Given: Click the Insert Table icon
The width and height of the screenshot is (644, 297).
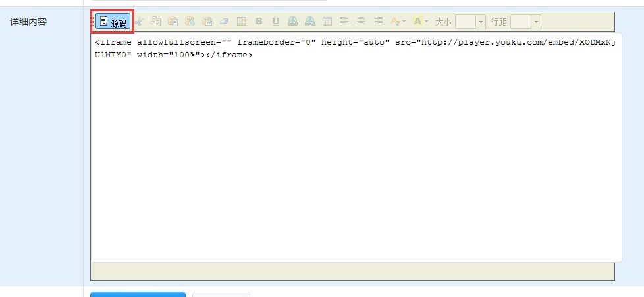Looking at the screenshot, I should click(327, 21).
